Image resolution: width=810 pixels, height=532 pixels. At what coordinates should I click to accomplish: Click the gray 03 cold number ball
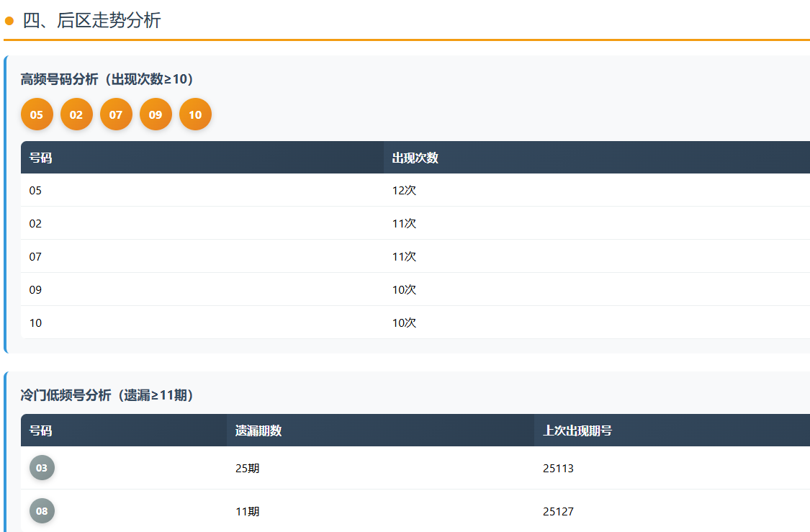point(42,468)
